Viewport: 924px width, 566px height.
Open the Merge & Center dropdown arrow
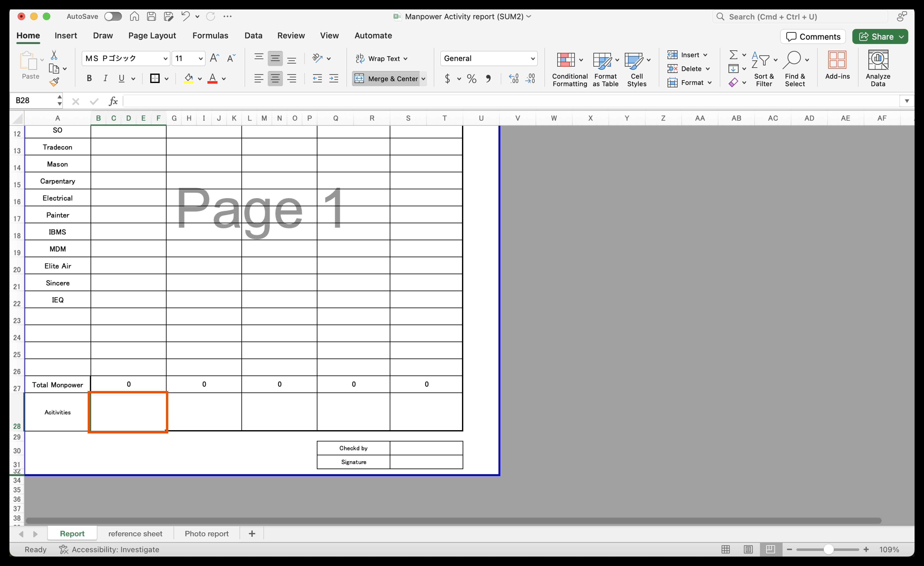tap(423, 79)
